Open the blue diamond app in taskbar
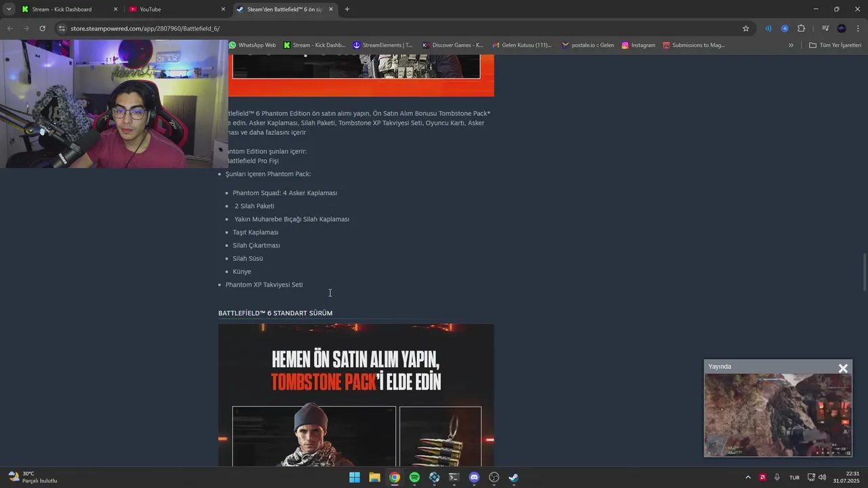 pyautogui.click(x=434, y=477)
